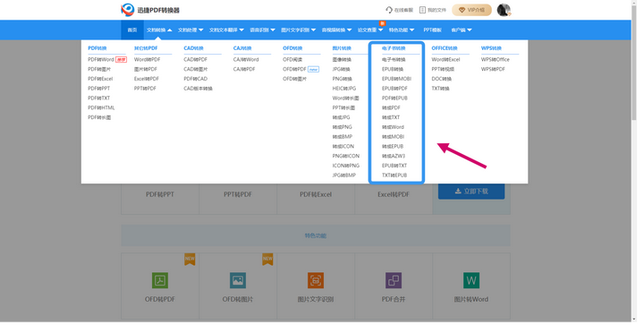Open the PPT模板 menu item

(433, 30)
